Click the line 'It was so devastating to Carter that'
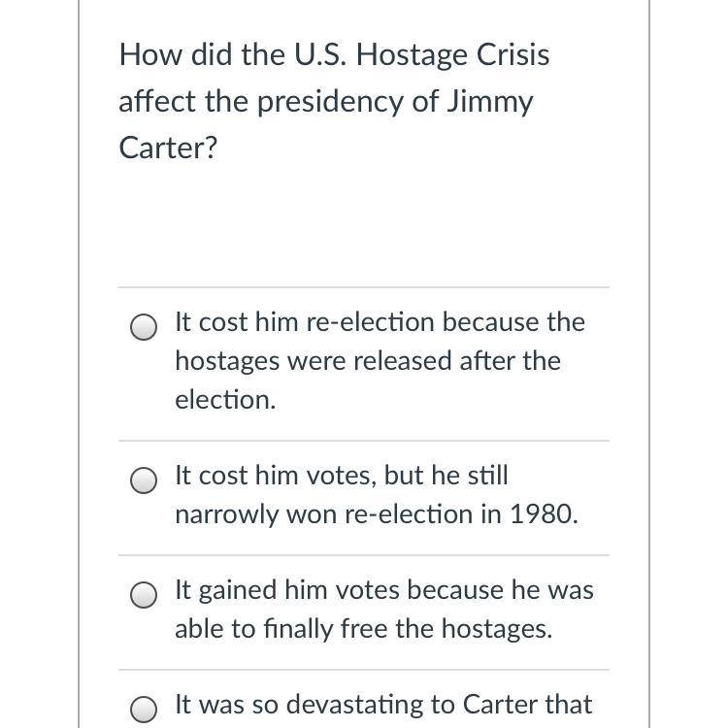This screenshot has width=728, height=728. [x=382, y=704]
